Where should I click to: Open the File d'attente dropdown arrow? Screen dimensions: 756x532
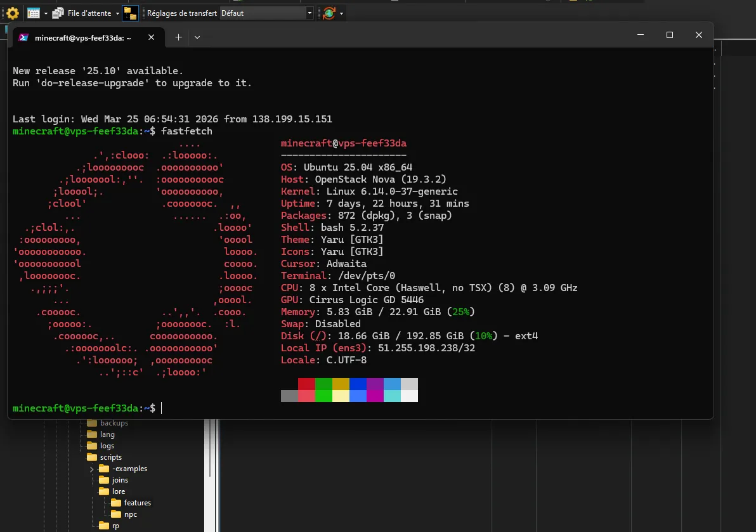[x=117, y=13]
